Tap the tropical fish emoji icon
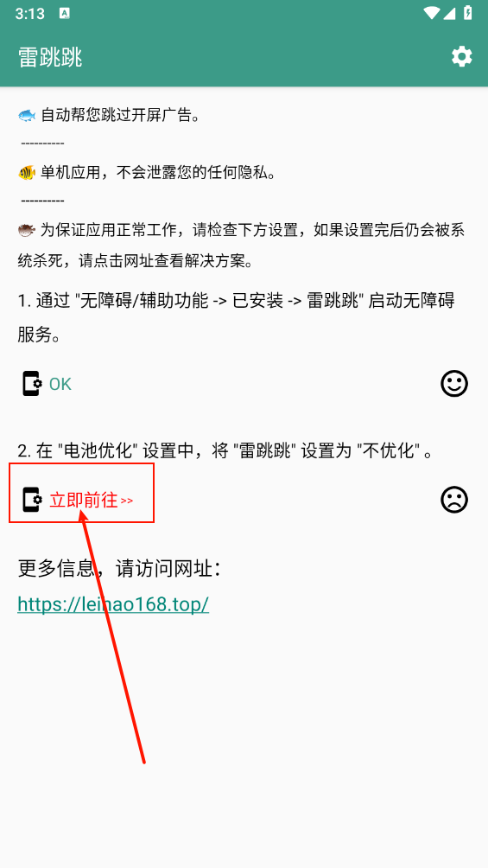 coord(27,173)
